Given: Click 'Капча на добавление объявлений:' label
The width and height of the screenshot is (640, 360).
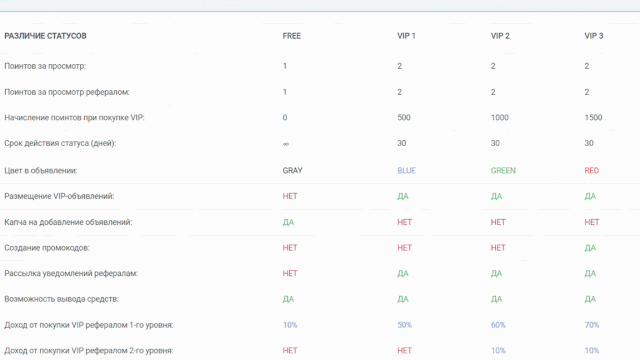Looking at the screenshot, I should pyautogui.click(x=68, y=222).
